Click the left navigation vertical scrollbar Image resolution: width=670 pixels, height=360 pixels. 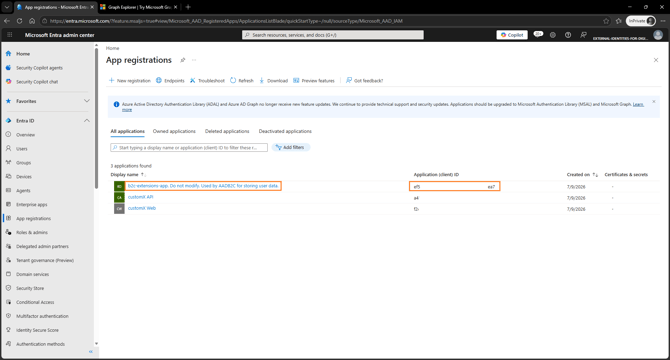click(96, 118)
